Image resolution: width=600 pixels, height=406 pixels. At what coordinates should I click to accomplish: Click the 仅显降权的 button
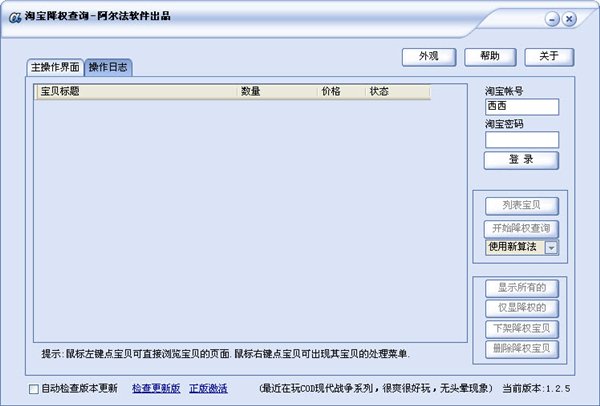(x=522, y=308)
